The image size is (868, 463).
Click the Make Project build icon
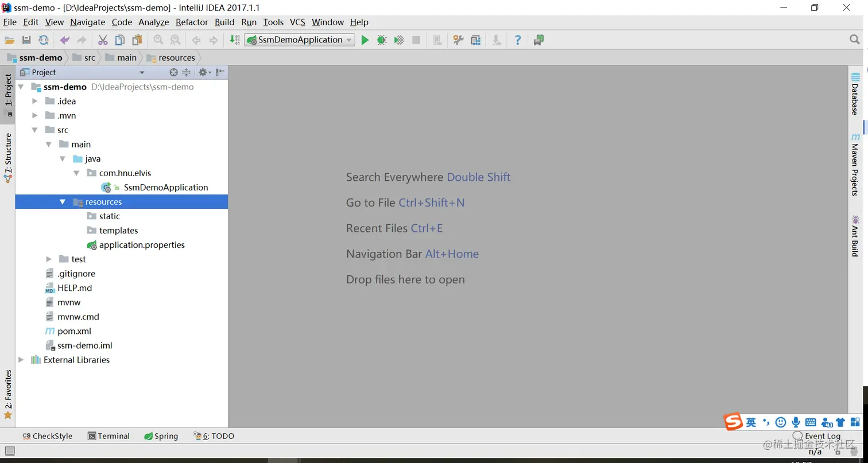234,40
